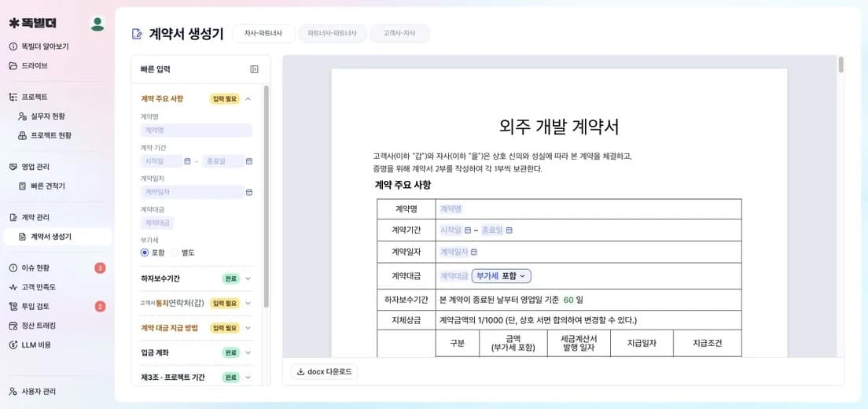Open 드라이브 in the sidebar
Viewport: 868px width, 409px height.
tap(29, 65)
